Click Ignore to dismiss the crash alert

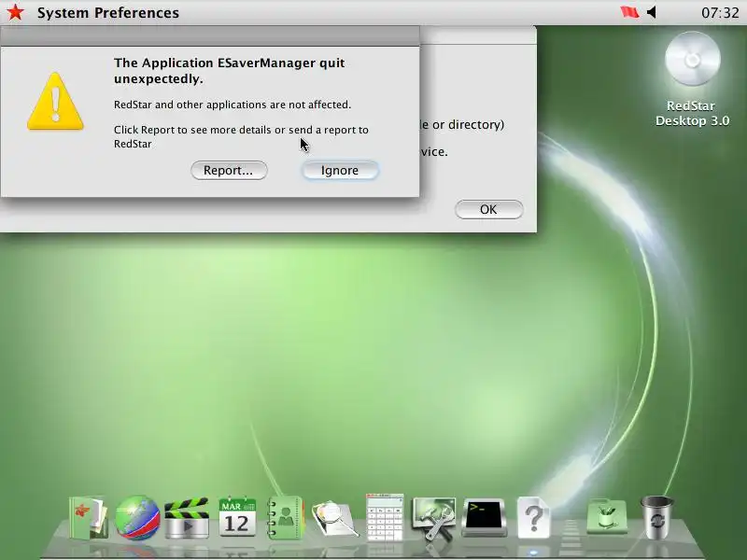pyautogui.click(x=340, y=171)
